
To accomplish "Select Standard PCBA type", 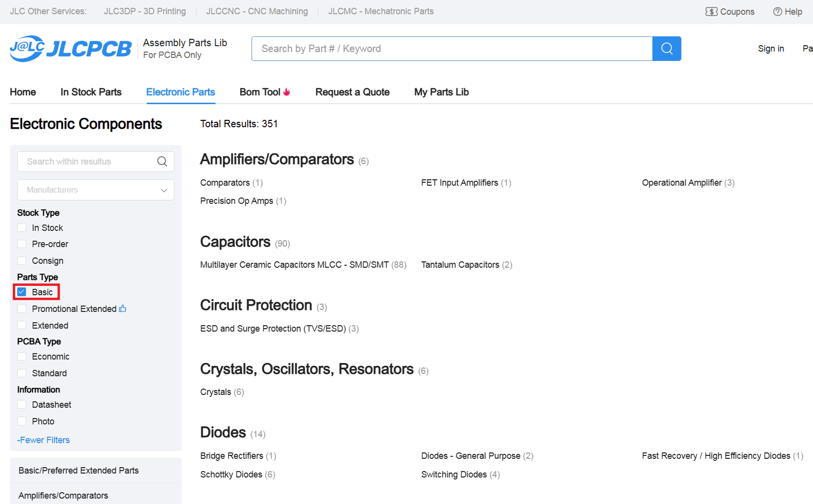I will click(22, 373).
